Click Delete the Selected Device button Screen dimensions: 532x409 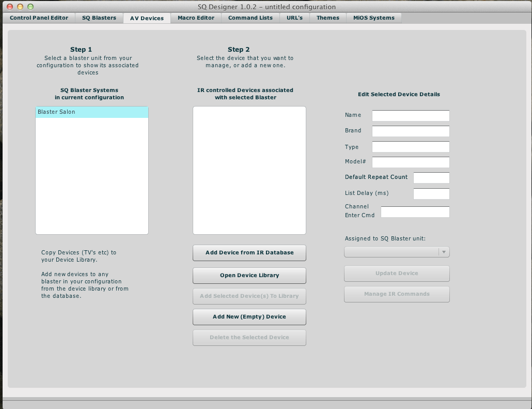tap(249, 338)
